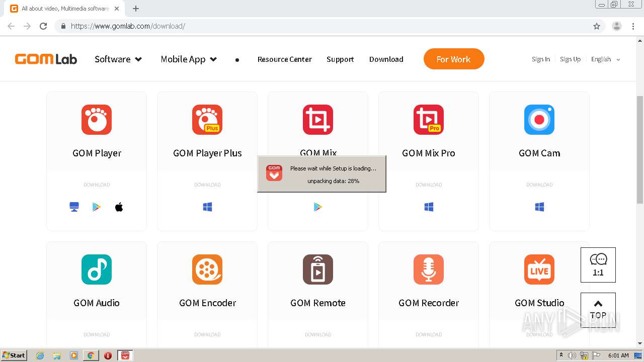Download GOM Player desktop version icon
The width and height of the screenshot is (644, 362).
tap(74, 207)
